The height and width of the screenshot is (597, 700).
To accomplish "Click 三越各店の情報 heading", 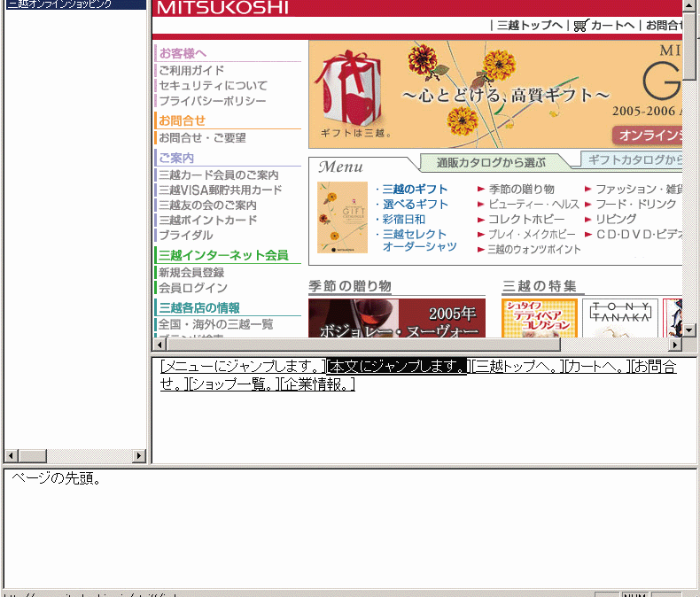I will coord(199,308).
